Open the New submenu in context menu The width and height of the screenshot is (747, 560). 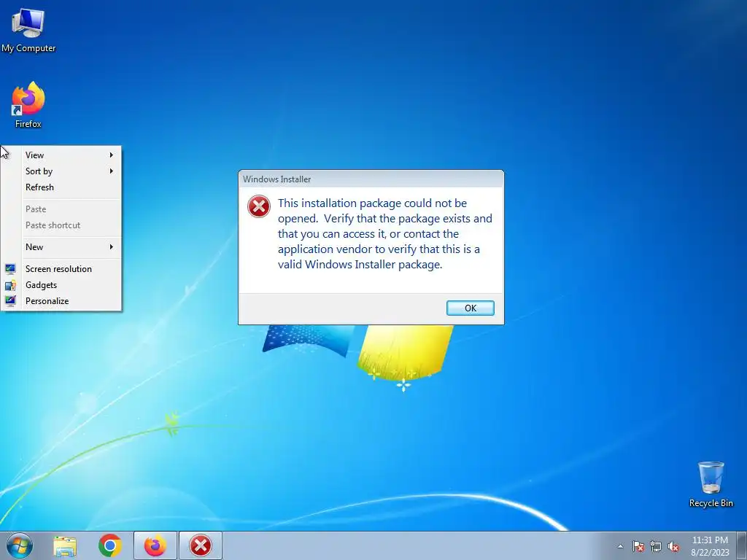click(x=61, y=246)
